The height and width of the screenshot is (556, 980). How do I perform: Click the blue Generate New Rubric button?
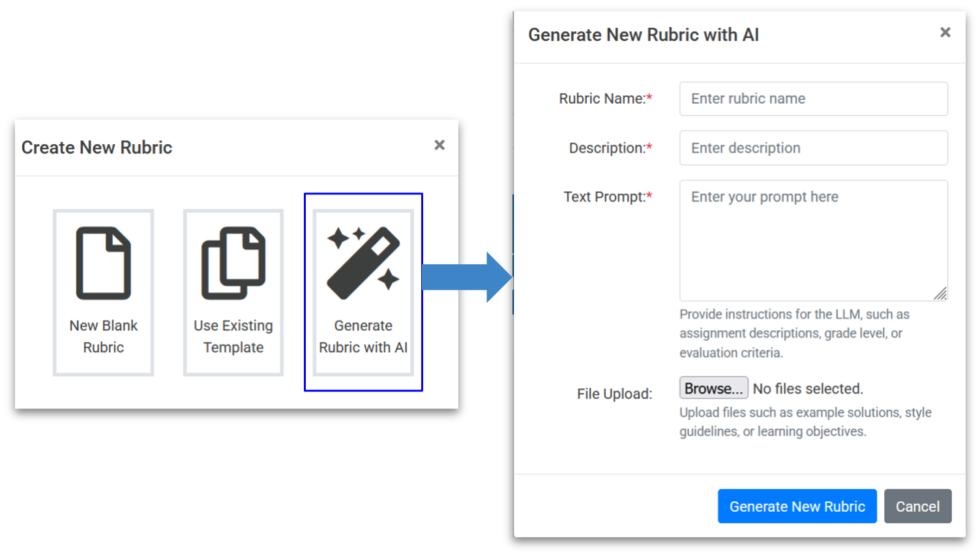[x=797, y=506]
